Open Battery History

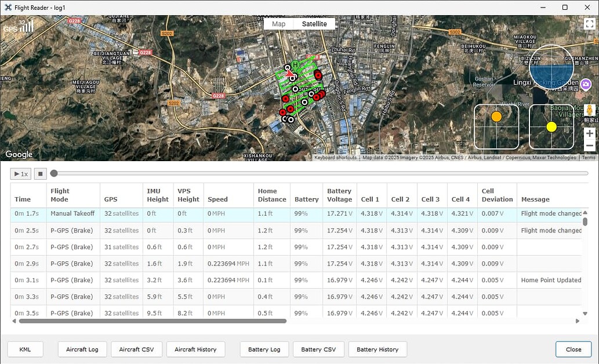coord(377,349)
